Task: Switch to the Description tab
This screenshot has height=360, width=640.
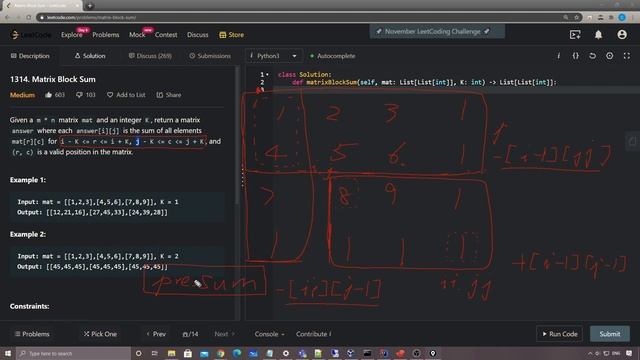Action: coord(30,56)
